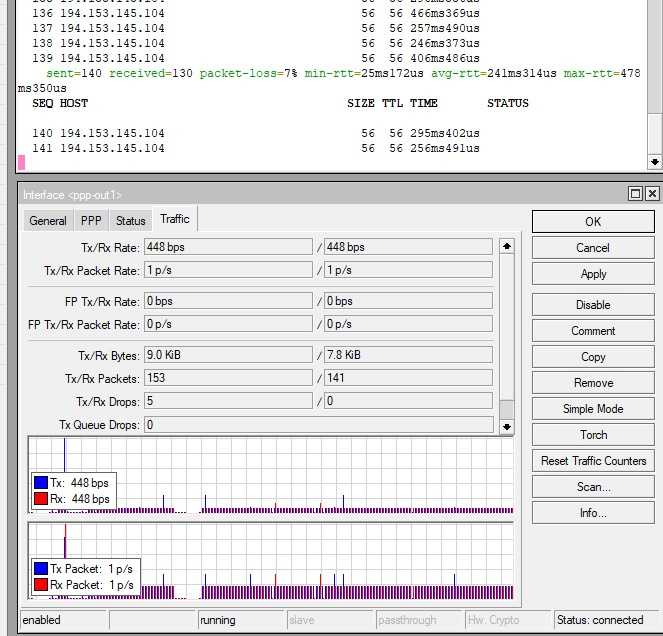The image size is (663, 636).
Task: Copy the interface configuration
Action: [x=593, y=357]
